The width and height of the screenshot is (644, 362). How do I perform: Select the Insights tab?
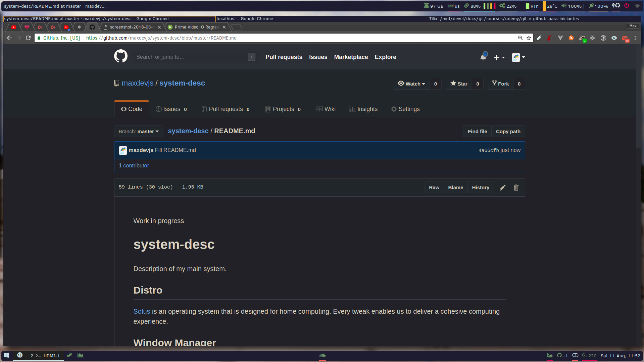click(x=363, y=109)
